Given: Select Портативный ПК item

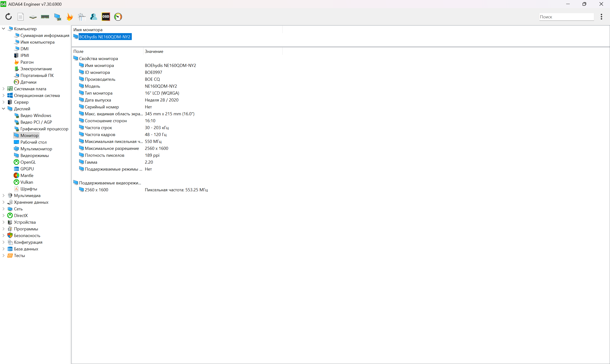Looking at the screenshot, I should point(34,76).
